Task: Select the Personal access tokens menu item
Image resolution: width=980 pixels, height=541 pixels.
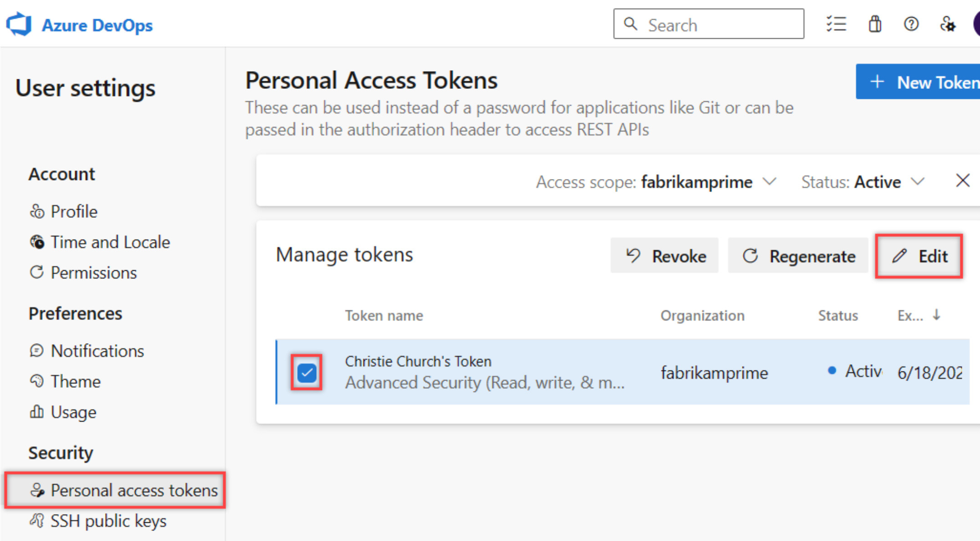Action: [117, 489]
